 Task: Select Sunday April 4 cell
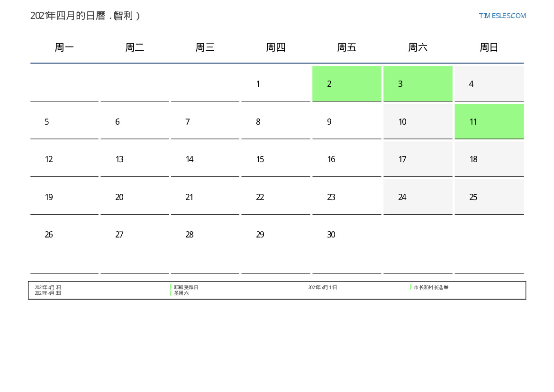[489, 84]
